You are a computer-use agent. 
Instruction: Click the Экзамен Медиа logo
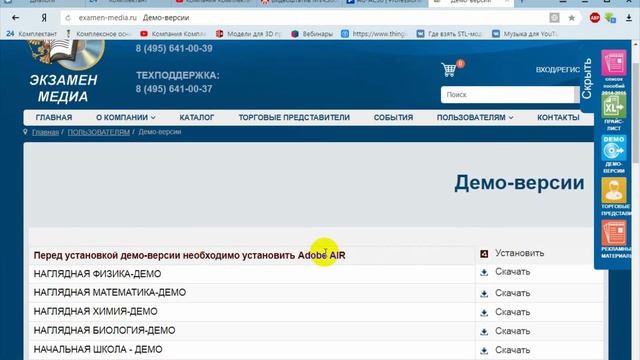point(64,71)
